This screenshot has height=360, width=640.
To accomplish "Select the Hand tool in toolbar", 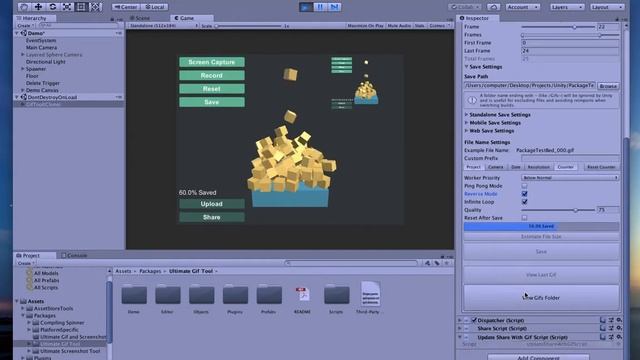I will click(24, 7).
